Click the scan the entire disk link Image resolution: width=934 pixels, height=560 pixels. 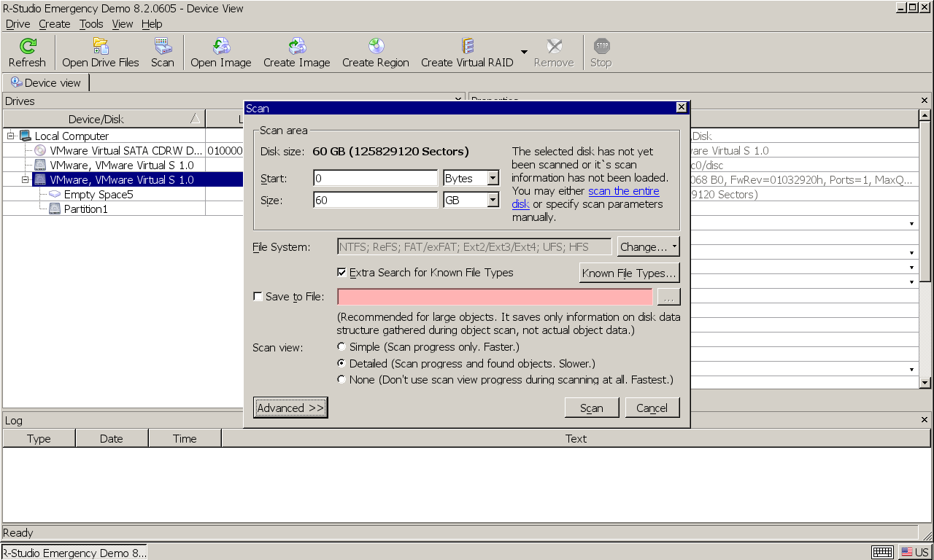585,198
